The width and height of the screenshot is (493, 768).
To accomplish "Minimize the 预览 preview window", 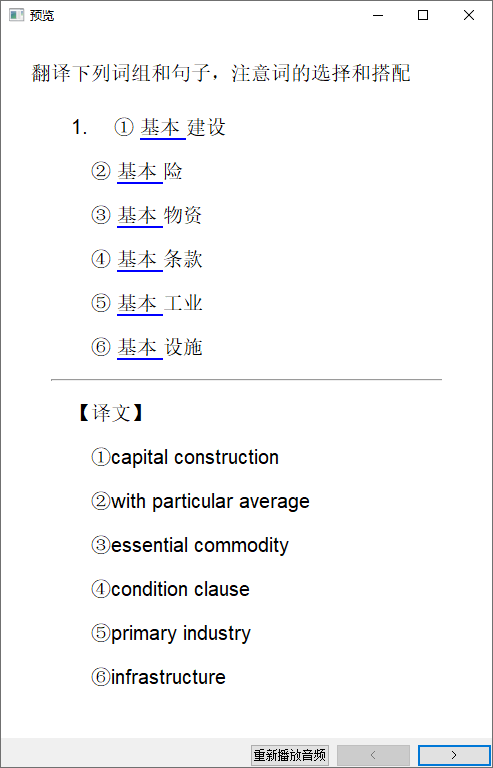I will click(x=377, y=15).
